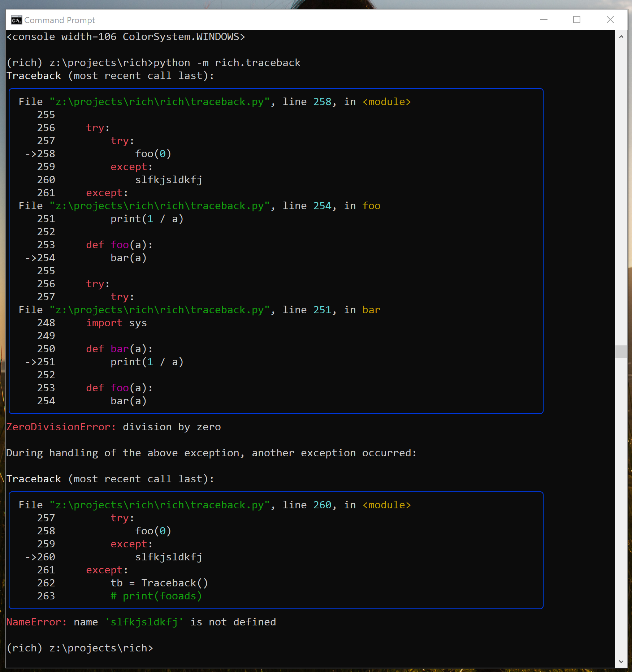Click the first 'Traceback (most recent call last):' line
This screenshot has height=672, width=632.
(111, 76)
